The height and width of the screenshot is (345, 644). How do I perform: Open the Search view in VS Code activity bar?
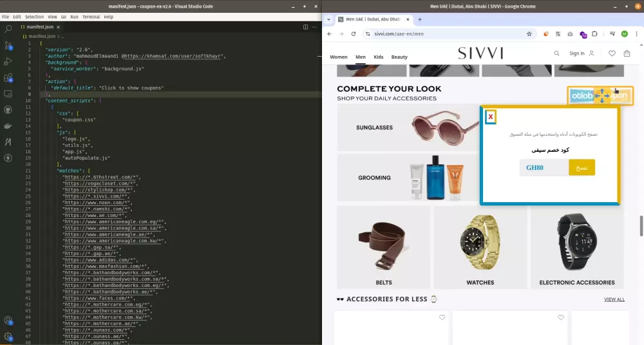coord(8,29)
